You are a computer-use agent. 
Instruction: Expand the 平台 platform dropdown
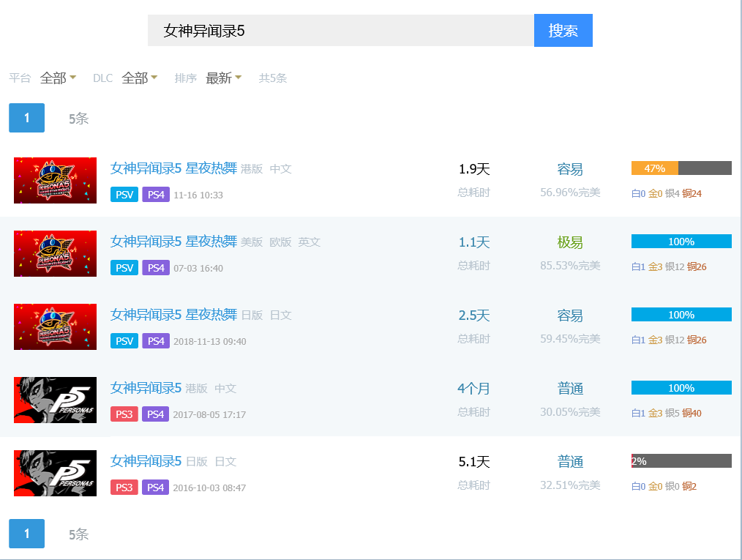[58, 78]
